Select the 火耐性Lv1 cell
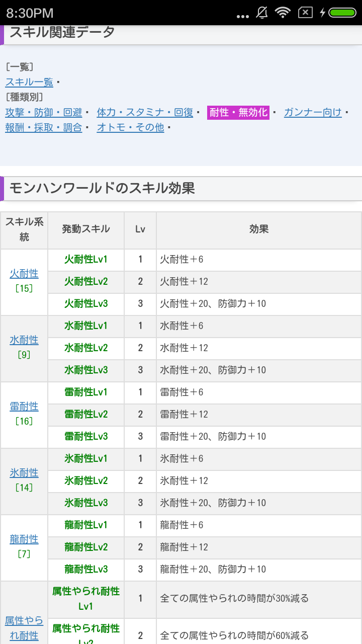 [86, 260]
